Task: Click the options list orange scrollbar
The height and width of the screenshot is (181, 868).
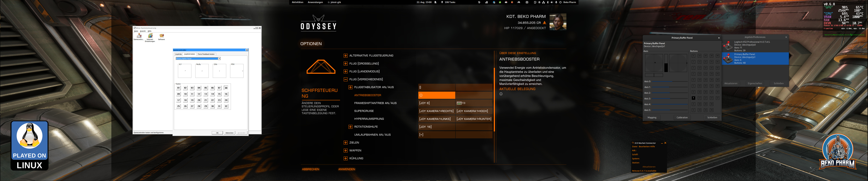Action: [494, 99]
